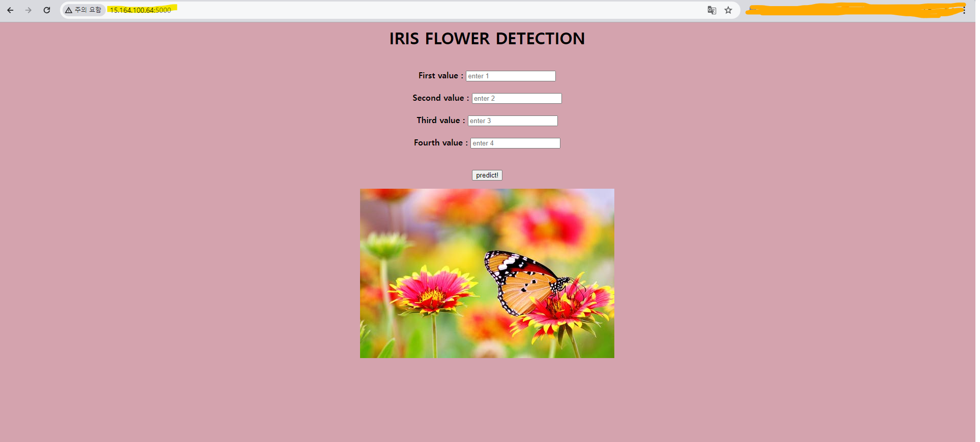Viewport: 980px width, 442px height.
Task: Open the browser three-dot menu
Action: [964, 10]
